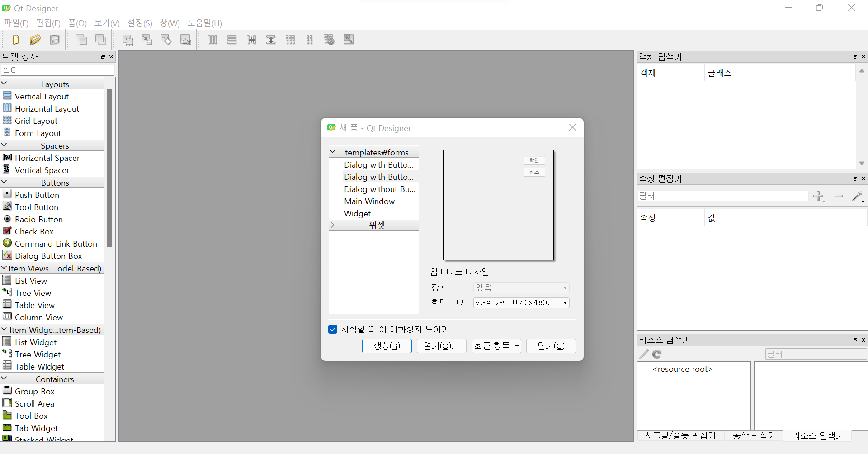The image size is (868, 454).
Task: Select Widget template in the list
Action: click(x=357, y=214)
